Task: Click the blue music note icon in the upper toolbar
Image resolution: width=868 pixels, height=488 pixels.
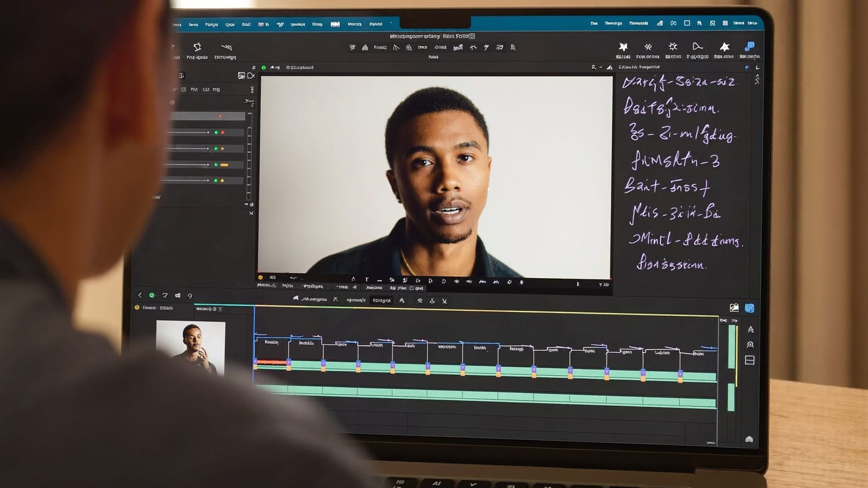Action: [749, 47]
